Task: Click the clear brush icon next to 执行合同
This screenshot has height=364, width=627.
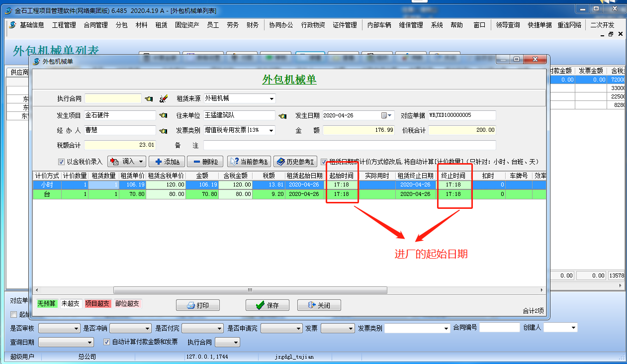Action: tap(164, 99)
